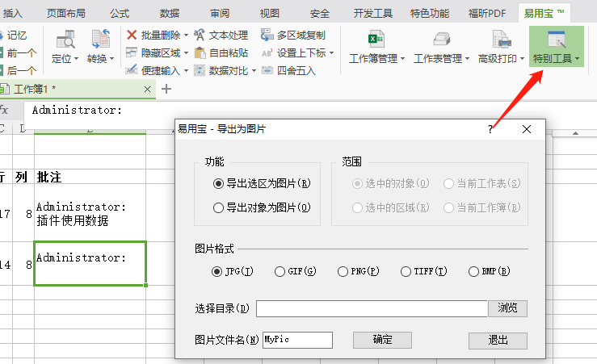Open the 工作簿管理 Excel icon
This screenshot has height=364, width=597.
[x=376, y=39]
